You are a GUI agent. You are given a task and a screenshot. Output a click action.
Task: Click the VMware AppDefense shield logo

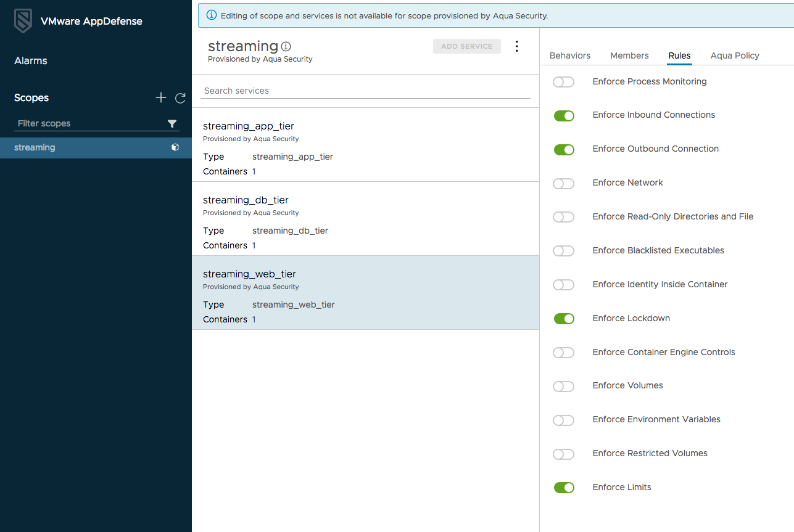(x=23, y=21)
